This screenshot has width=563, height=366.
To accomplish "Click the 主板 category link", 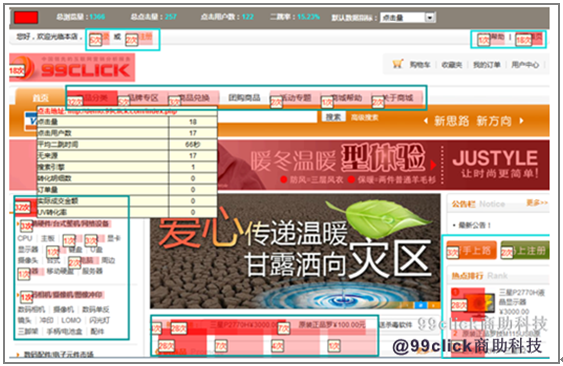I will (x=48, y=238).
